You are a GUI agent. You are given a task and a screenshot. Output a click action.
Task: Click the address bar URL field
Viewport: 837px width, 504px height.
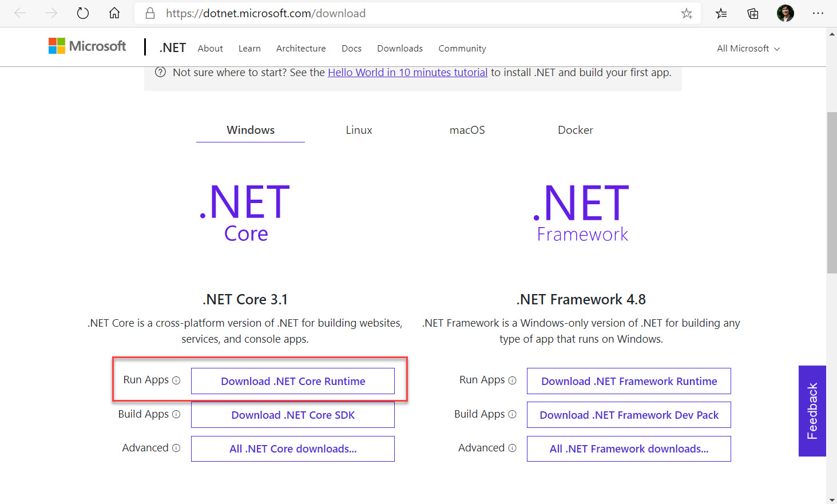tap(400, 14)
